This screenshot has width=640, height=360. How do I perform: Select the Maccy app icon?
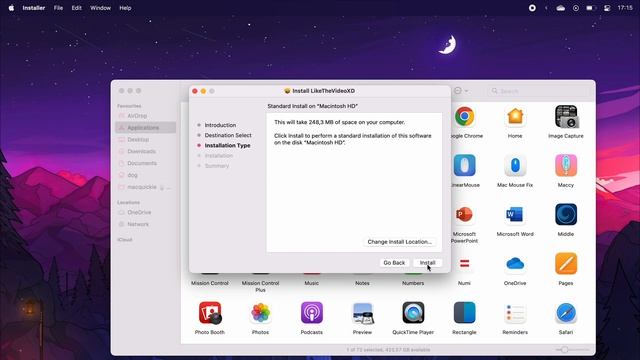point(566,165)
